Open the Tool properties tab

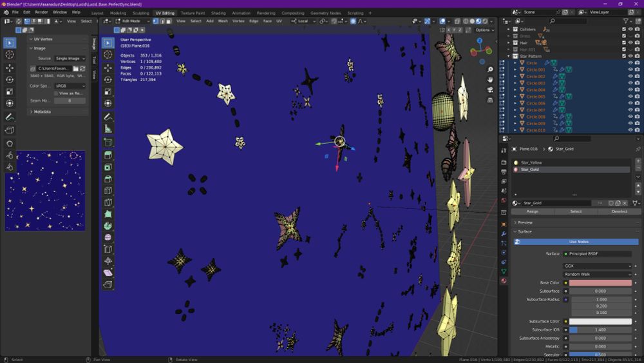click(504, 151)
